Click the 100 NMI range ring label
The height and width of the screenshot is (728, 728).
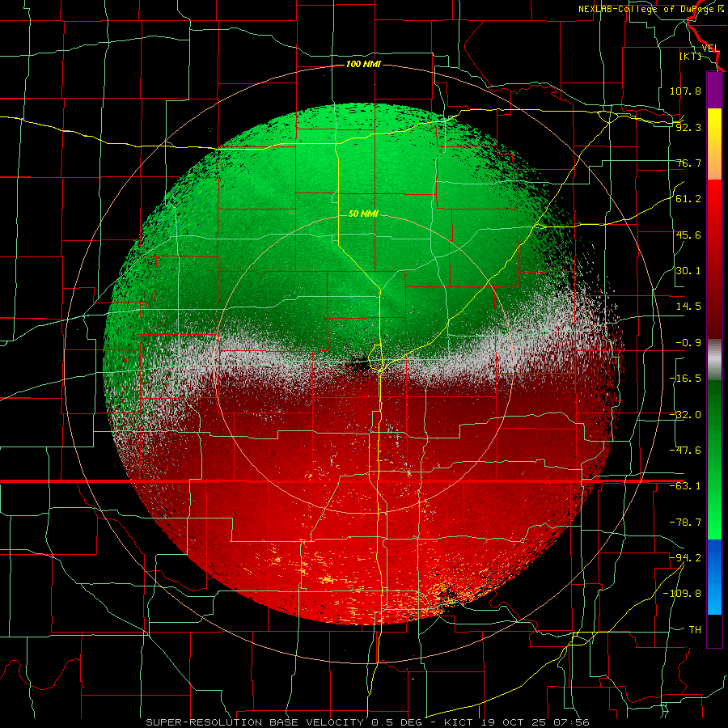(x=363, y=64)
